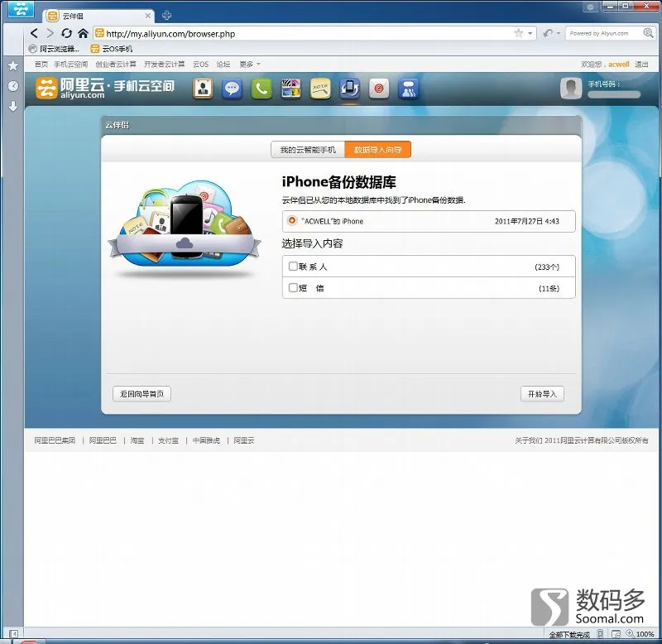Click the 退出 logout link

pos(641,65)
